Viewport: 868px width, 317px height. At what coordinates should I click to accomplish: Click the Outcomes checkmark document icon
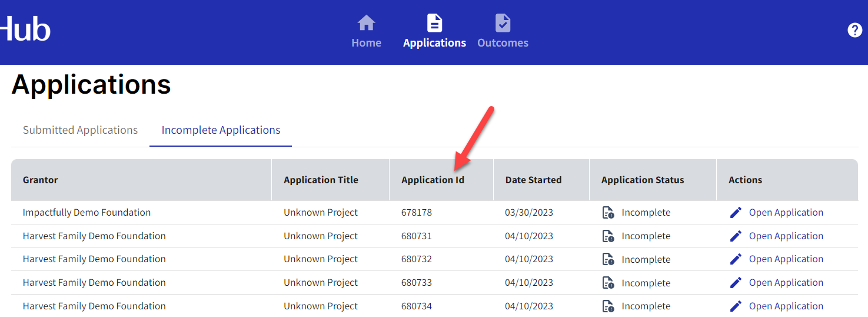[503, 24]
